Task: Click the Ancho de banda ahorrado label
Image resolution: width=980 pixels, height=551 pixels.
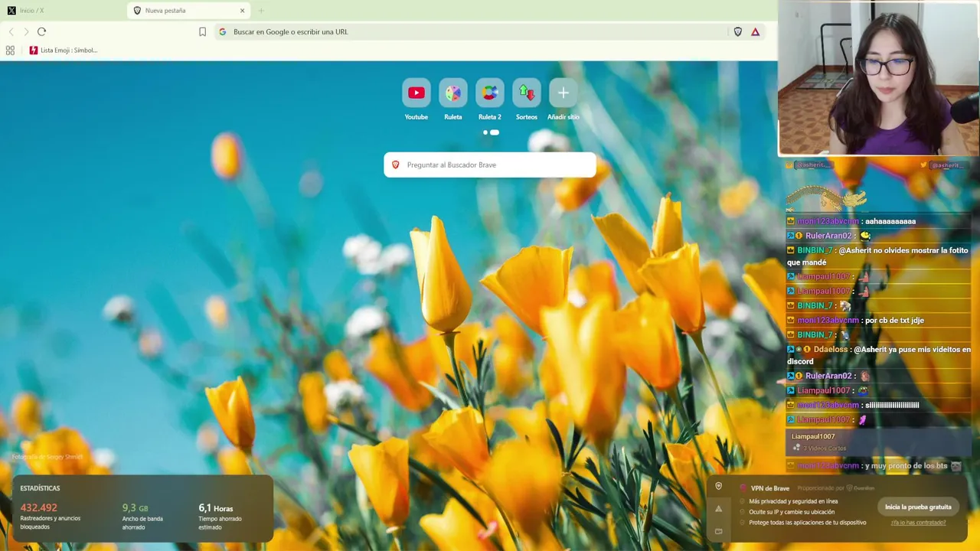Action: click(142, 523)
